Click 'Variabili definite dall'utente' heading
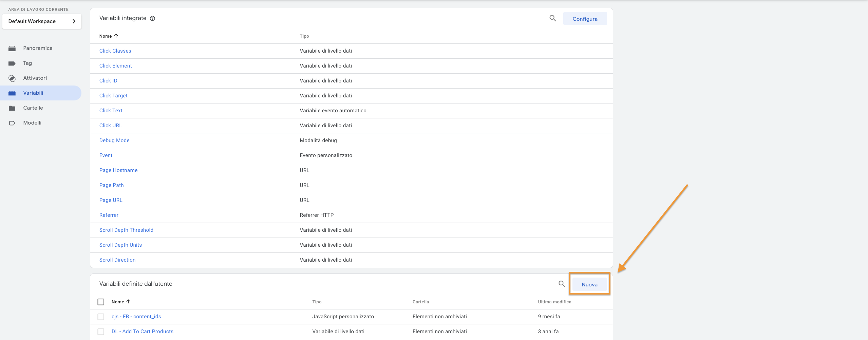Screen dimensions: 868x340 (x=136, y=284)
